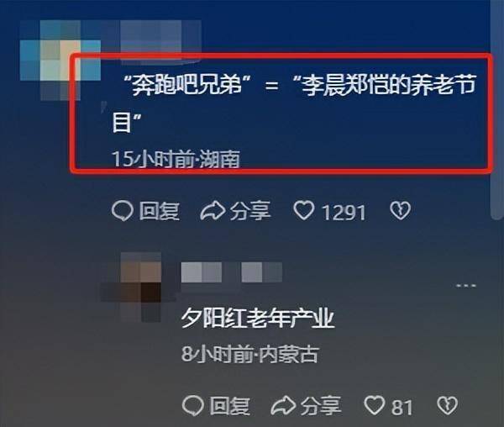Click the comment text 夕阳红老年产业

coord(258,319)
